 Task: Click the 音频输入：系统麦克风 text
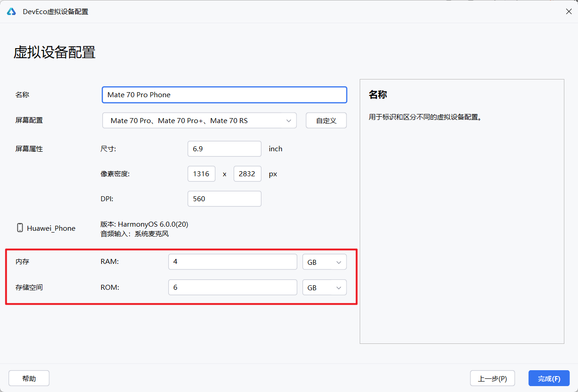point(135,234)
